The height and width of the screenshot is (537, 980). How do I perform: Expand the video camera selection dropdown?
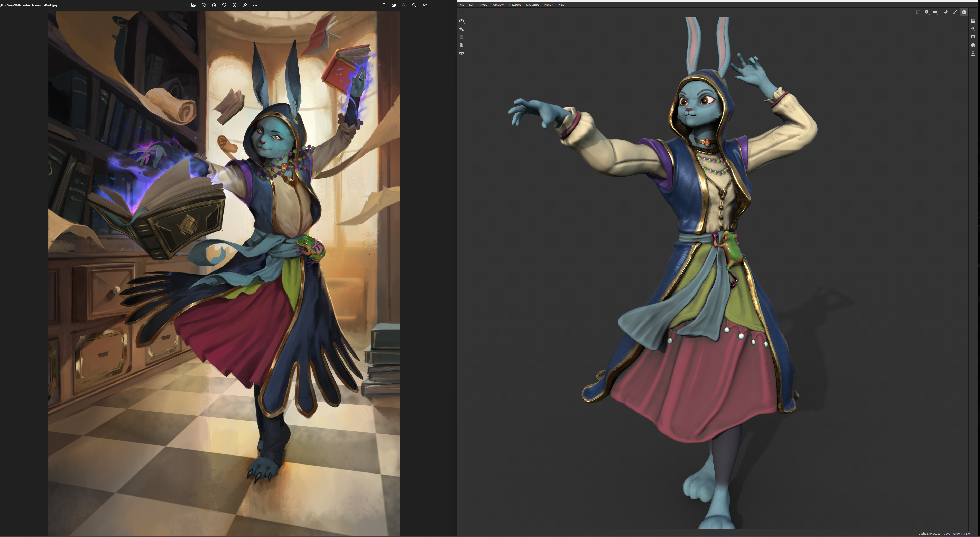[935, 12]
